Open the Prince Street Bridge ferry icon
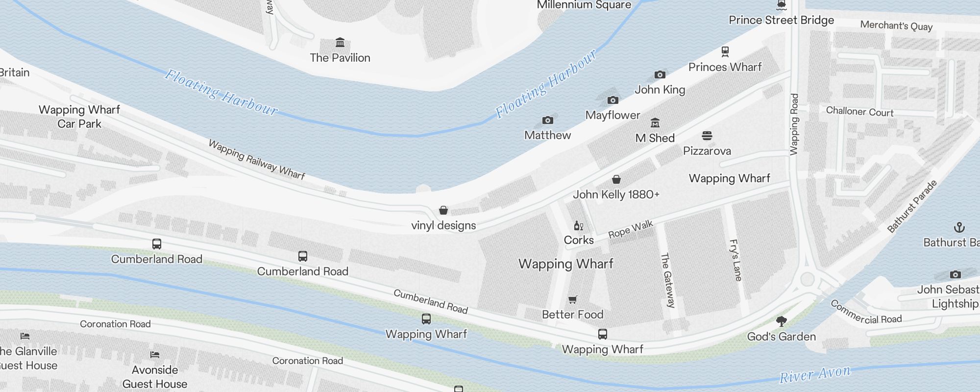The width and height of the screenshot is (980, 392). [x=782, y=5]
